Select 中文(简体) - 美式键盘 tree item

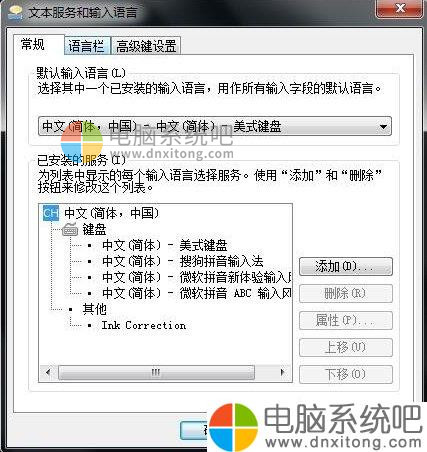click(165, 245)
